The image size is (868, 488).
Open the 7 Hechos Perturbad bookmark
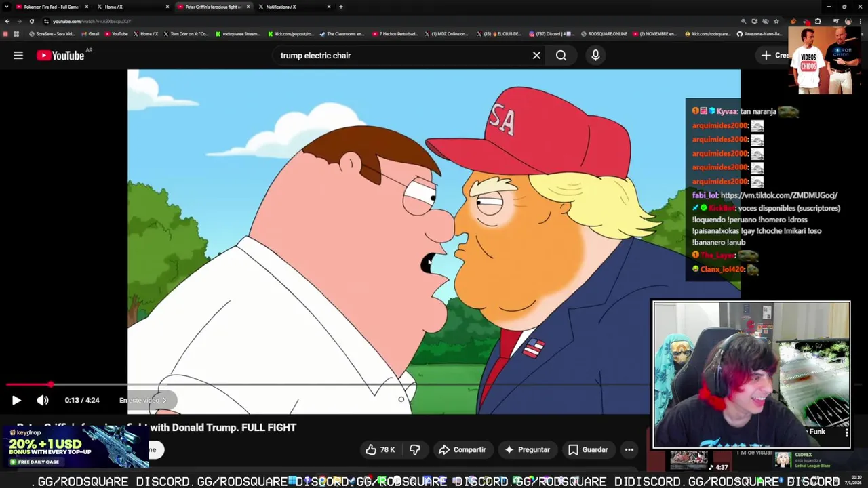coord(395,34)
